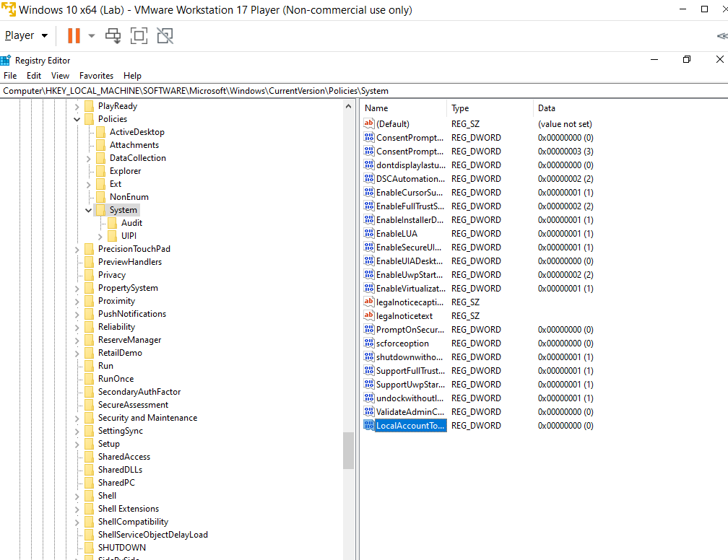
Task: Select the Audit folder icon
Action: pos(113,223)
